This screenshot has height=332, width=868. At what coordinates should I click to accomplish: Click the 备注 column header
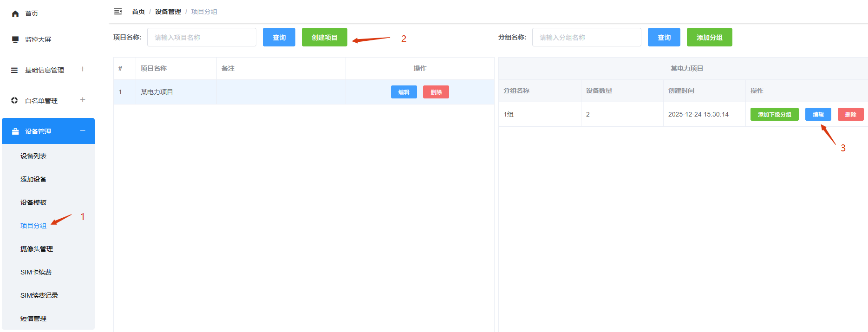click(281, 68)
